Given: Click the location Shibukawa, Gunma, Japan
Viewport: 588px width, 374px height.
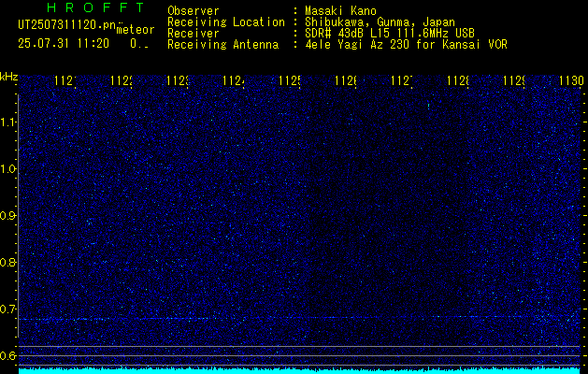Looking at the screenshot, I should pos(380,22).
